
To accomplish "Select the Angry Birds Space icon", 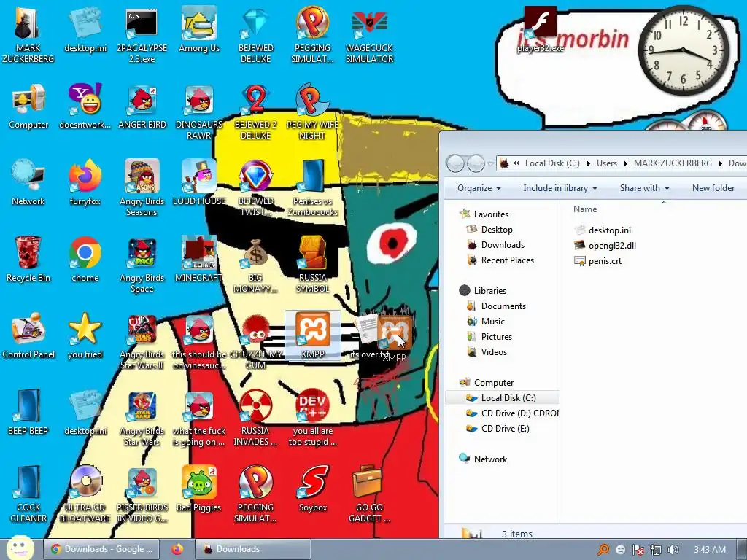I will [x=142, y=265].
